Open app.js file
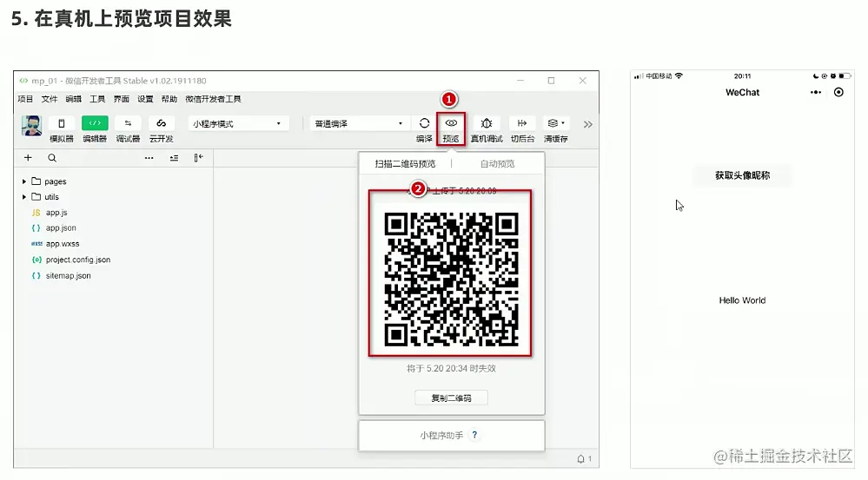 pos(56,213)
